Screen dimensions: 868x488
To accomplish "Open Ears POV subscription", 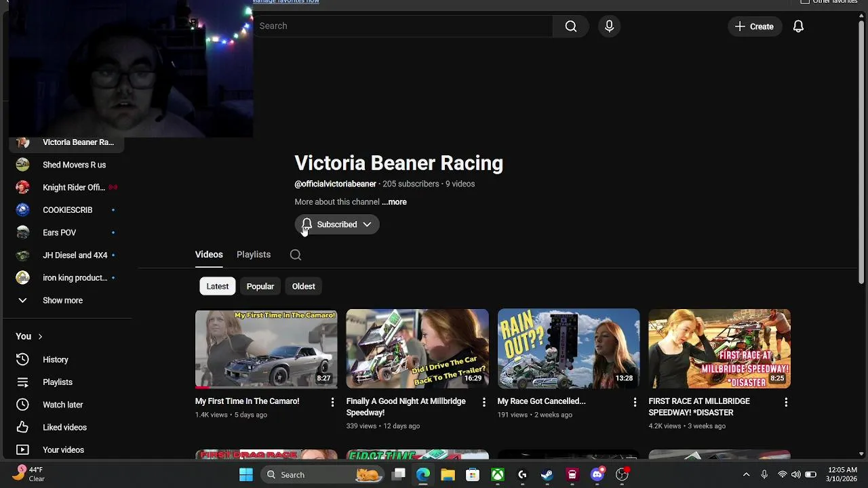I will [68, 232].
